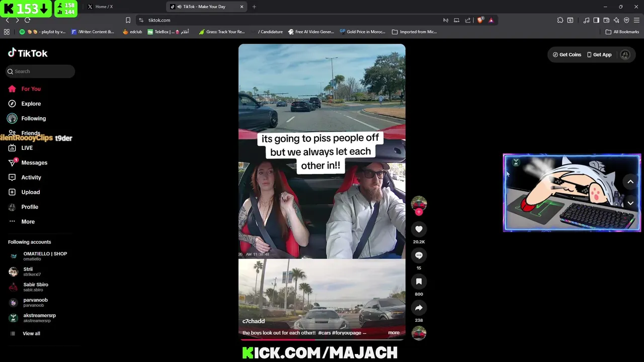Go to Profile page
Image resolution: width=644 pixels, height=362 pixels.
click(x=23, y=207)
